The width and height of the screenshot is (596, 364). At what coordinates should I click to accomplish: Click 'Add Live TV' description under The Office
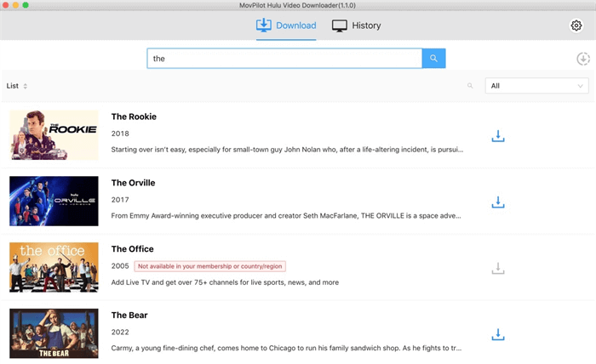click(x=225, y=282)
